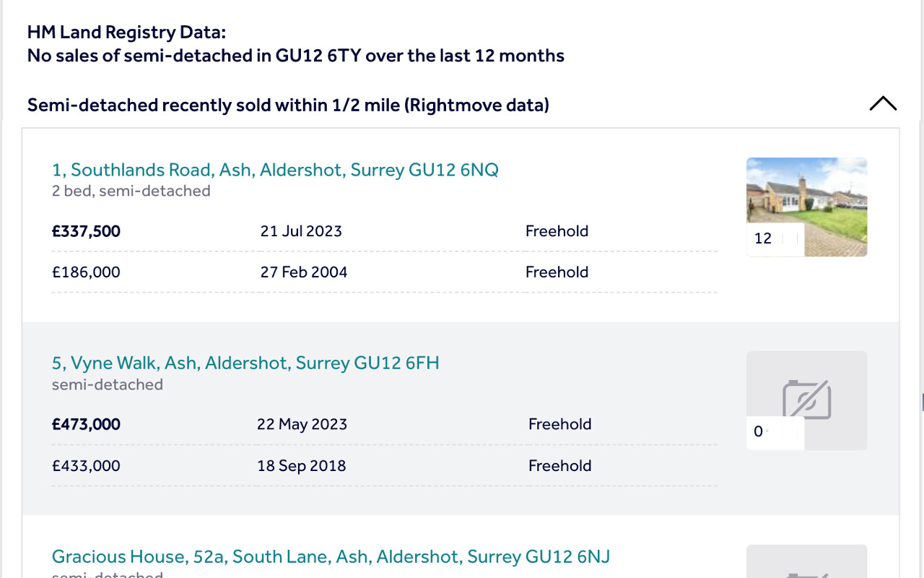The height and width of the screenshot is (578, 924).
Task: Open 5, Vyne Walk property link
Action: click(x=245, y=363)
